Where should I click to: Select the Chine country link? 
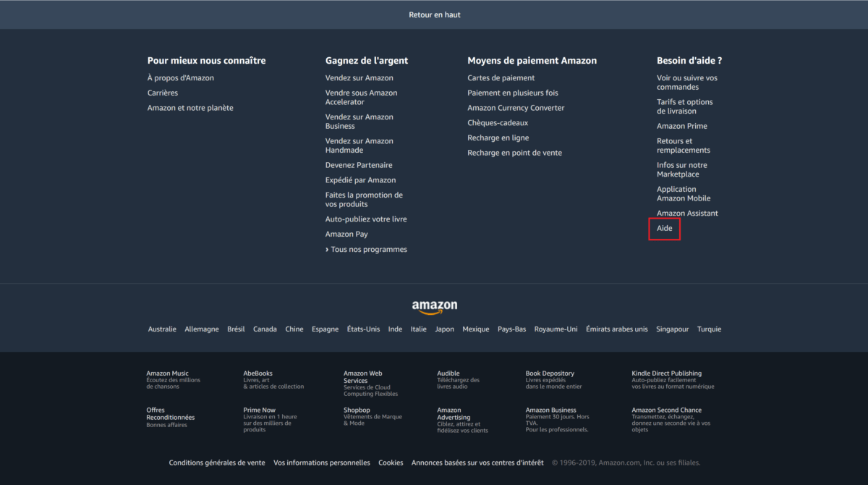click(x=294, y=329)
